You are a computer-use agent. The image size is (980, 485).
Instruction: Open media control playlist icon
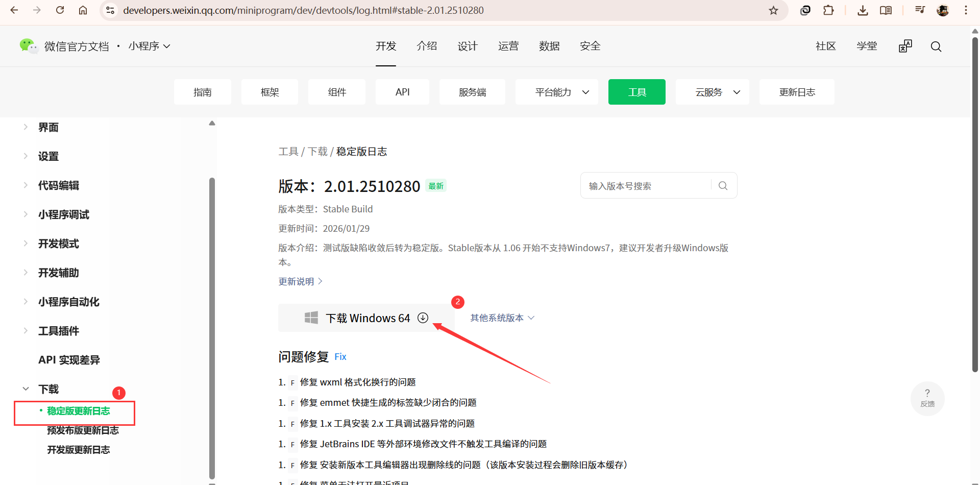pos(920,10)
